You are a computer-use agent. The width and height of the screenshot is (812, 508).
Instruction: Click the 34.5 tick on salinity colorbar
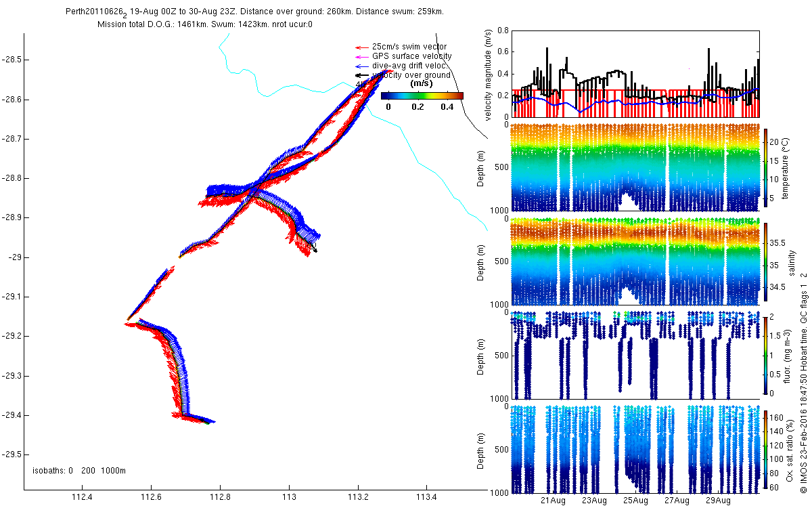[777, 288]
